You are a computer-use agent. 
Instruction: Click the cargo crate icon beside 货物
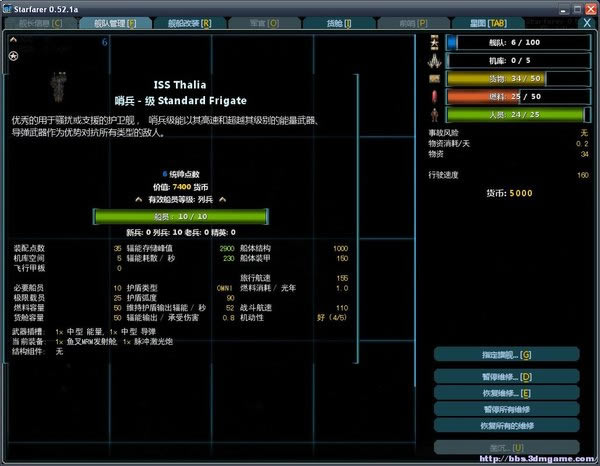pyautogui.click(x=435, y=78)
